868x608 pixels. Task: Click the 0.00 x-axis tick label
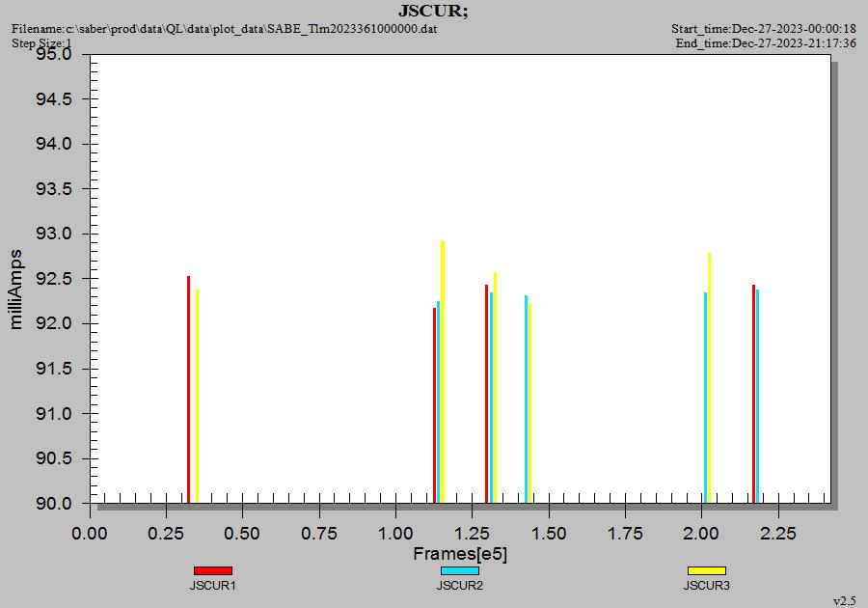[x=90, y=534]
